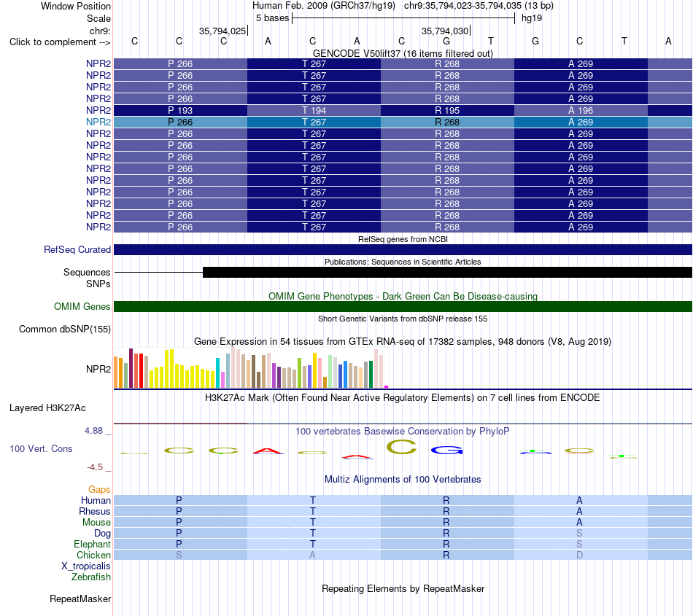Click the chr9:35,794,023-35,794,035 position text
The height and width of the screenshot is (616, 693).
(x=479, y=6)
